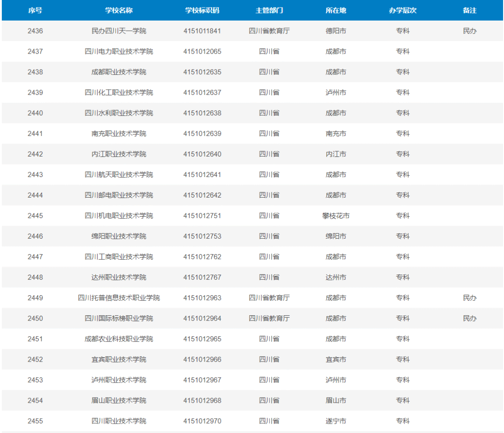Click school code 4151012640

[x=202, y=154]
